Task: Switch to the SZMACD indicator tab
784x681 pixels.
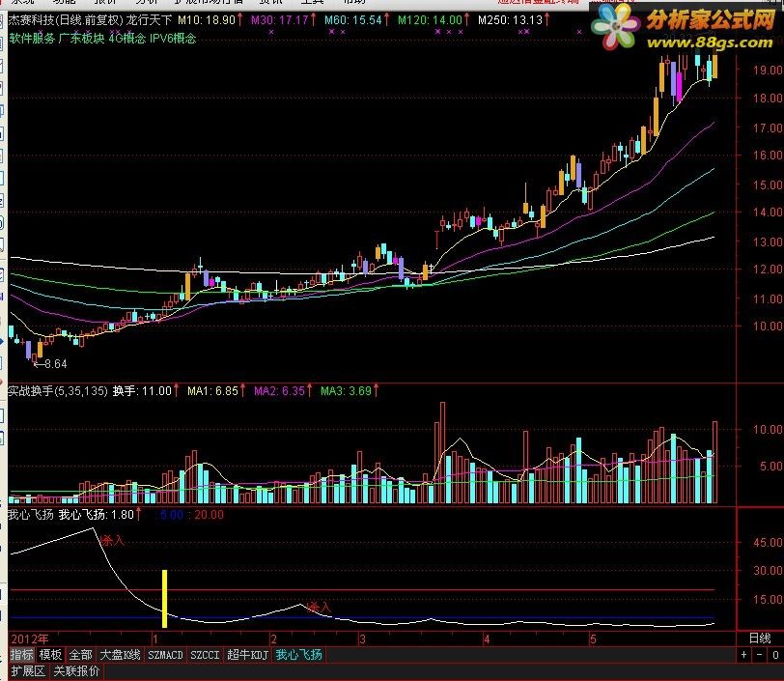Action: pyautogui.click(x=165, y=655)
